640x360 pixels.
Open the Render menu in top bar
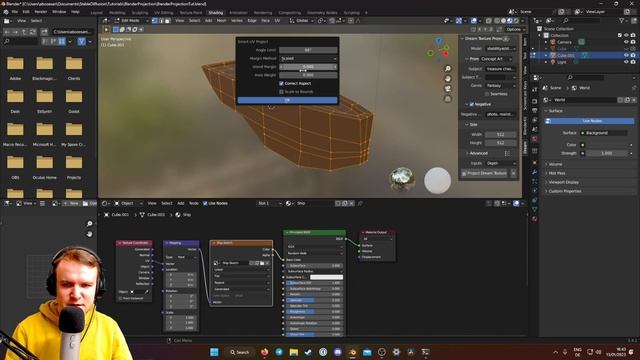[x=40, y=12]
